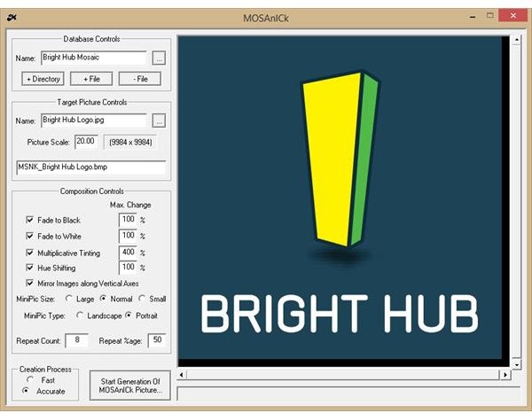Edit Hue Shifting max change value
Screen dimensions: 532x413
(128, 268)
